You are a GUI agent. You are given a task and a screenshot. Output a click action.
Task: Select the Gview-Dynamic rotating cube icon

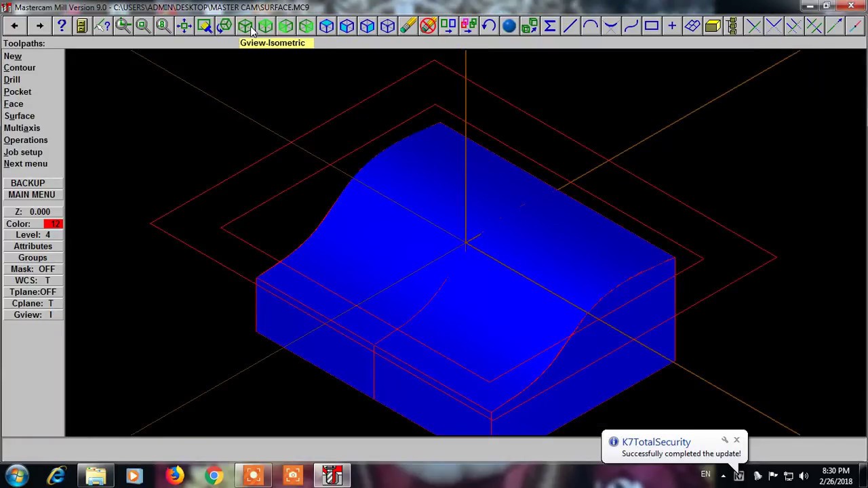(224, 26)
